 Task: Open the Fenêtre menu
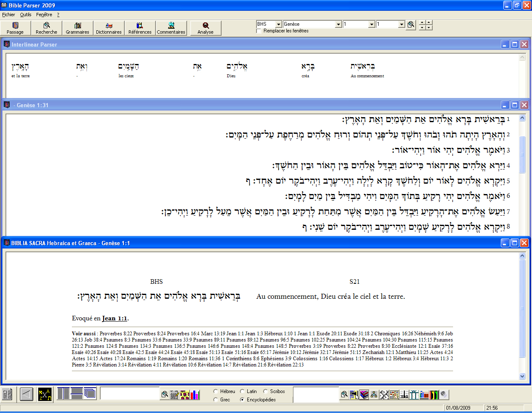point(44,15)
